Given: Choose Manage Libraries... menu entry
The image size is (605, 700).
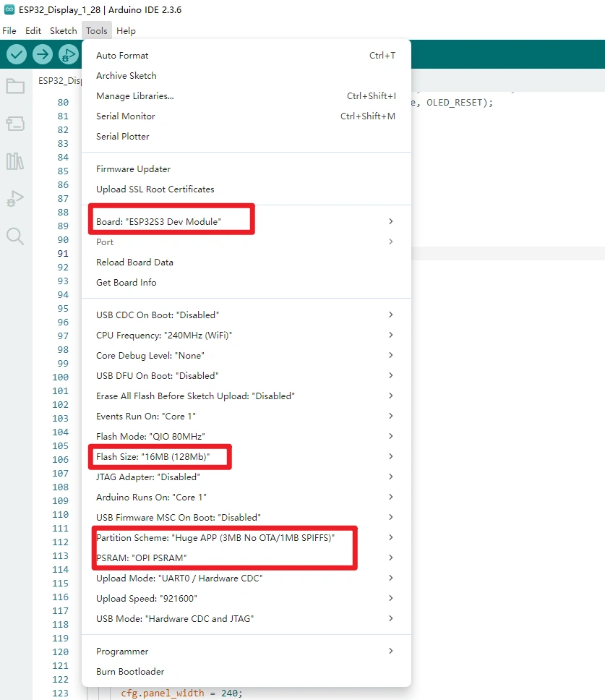Looking at the screenshot, I should pos(134,95).
